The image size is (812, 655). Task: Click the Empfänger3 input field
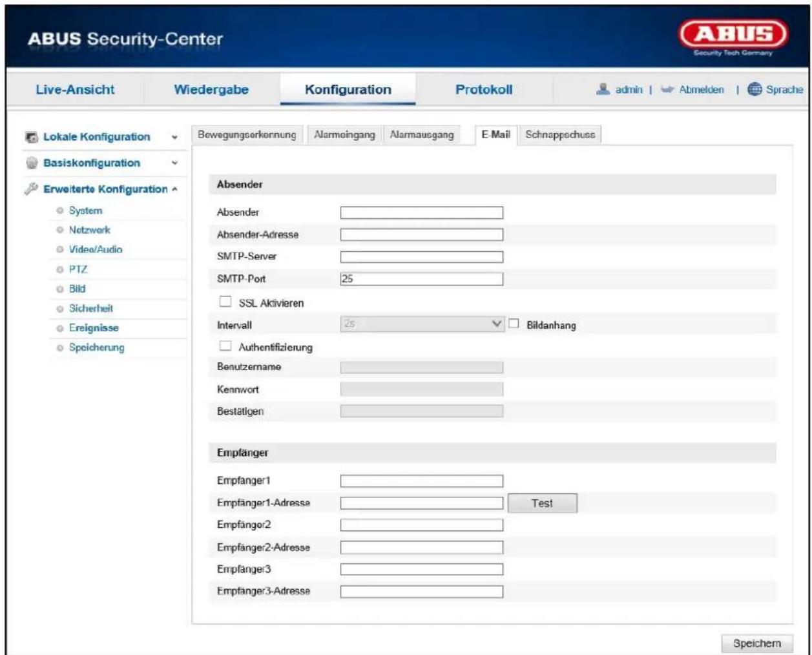coord(422,570)
